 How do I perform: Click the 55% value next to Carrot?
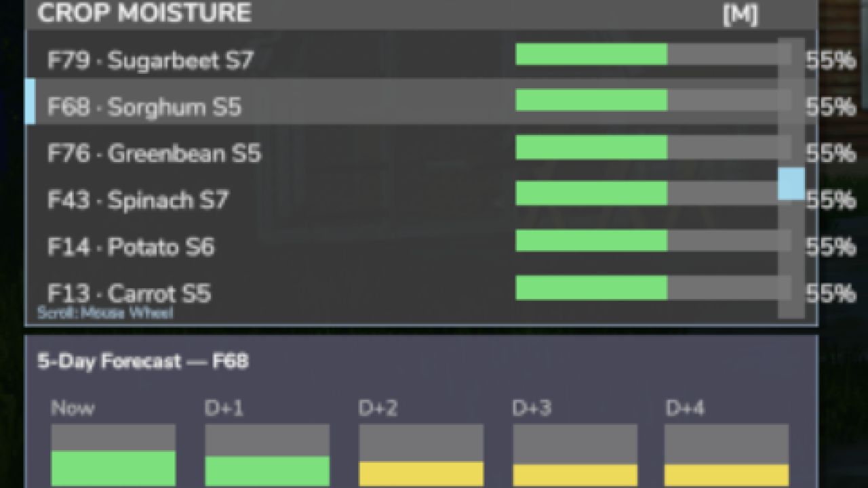pos(831,294)
